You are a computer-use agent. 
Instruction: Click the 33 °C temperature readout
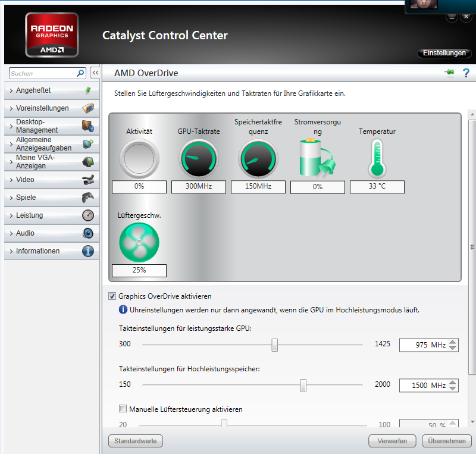[x=377, y=186]
